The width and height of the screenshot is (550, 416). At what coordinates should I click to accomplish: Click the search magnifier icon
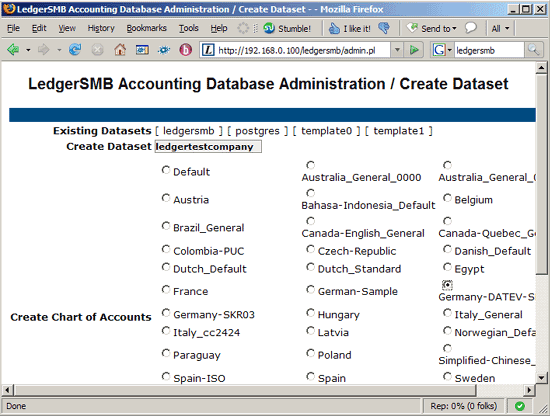[x=533, y=50]
